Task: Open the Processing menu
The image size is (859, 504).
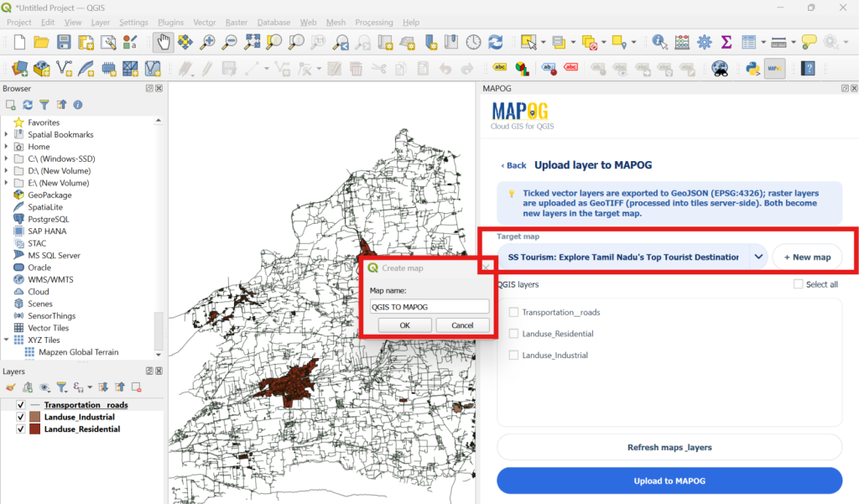Action: (374, 23)
